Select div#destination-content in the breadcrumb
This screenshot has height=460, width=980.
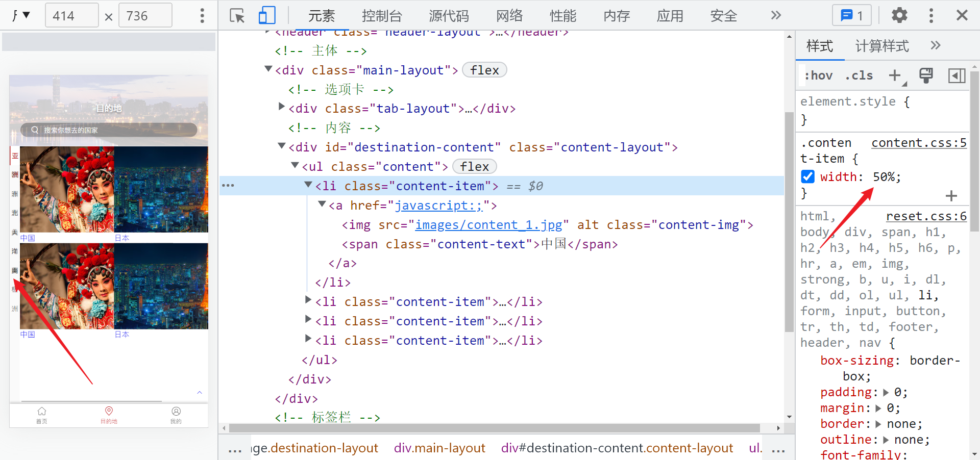(x=617, y=448)
